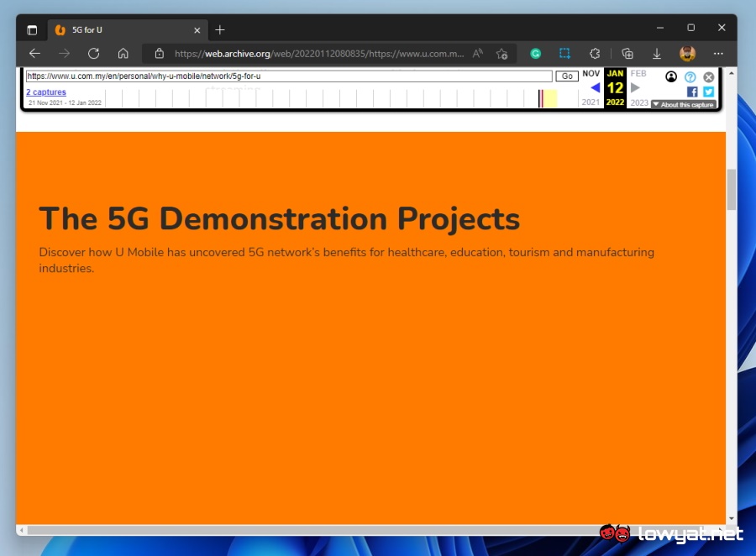The image size is (756, 556).
Task: Close the Wayback Machine toolbar
Action: pos(708,76)
